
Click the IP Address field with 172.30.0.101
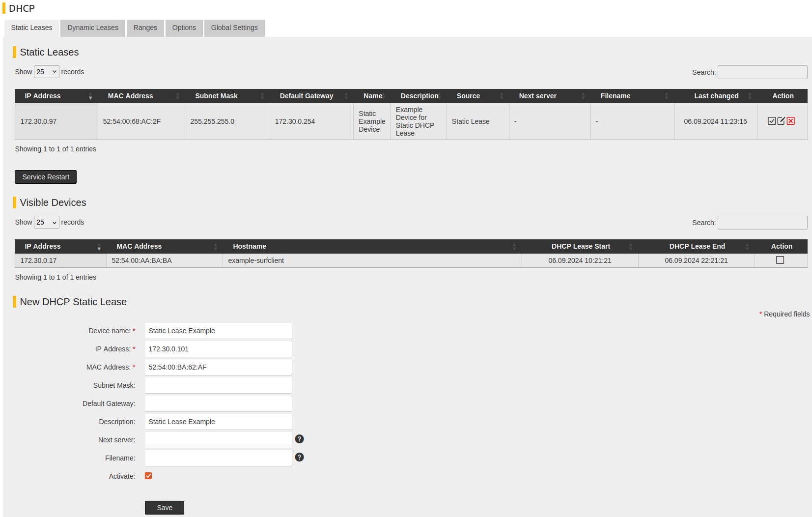pyautogui.click(x=219, y=349)
